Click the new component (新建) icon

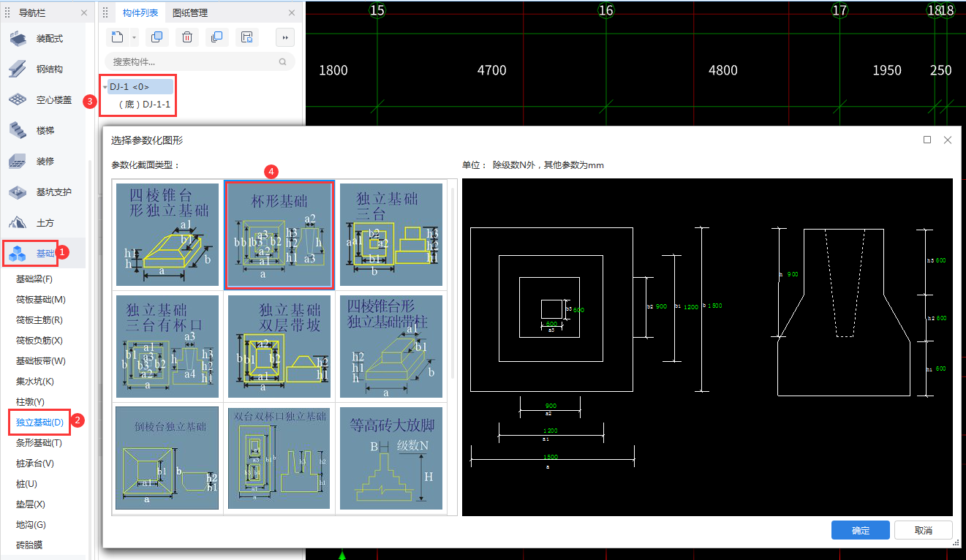coord(118,37)
